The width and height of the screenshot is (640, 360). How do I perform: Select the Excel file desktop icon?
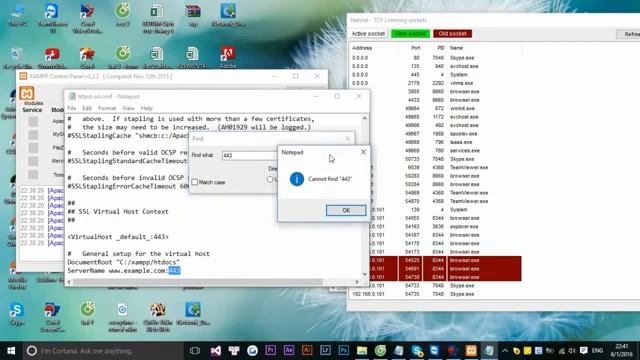pos(158,18)
